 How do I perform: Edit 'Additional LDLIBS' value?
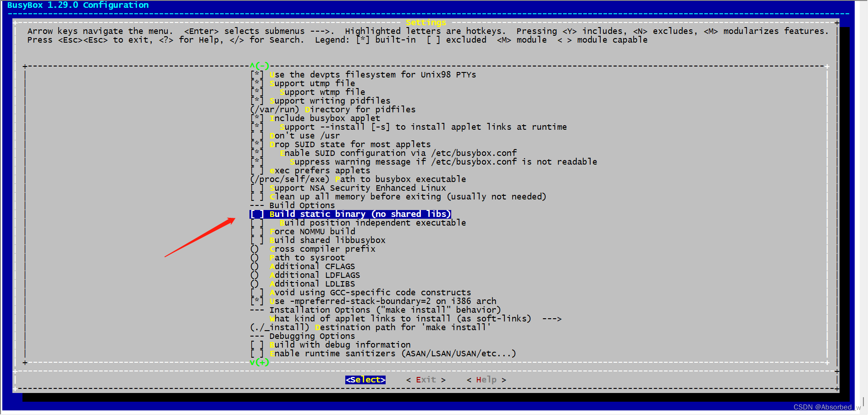coord(303,284)
